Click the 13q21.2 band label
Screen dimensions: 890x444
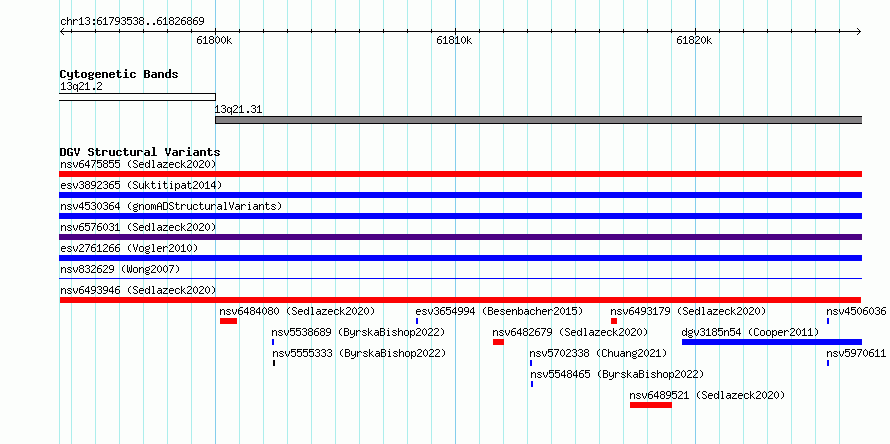pos(81,87)
